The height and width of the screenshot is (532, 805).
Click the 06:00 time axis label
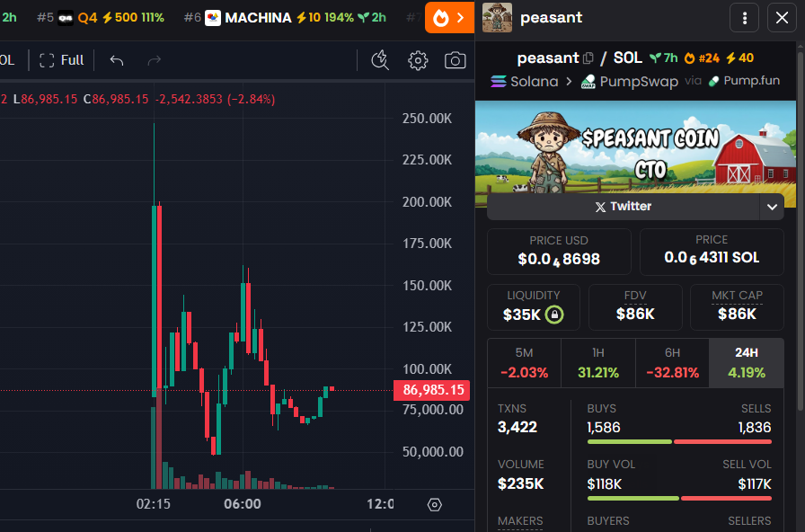pyautogui.click(x=243, y=504)
